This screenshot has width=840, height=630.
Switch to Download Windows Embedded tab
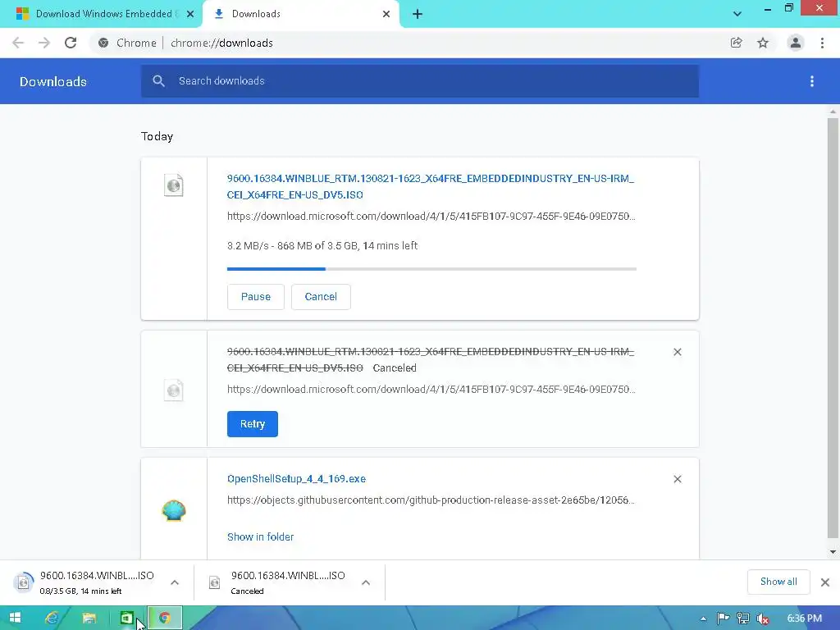[101, 14]
